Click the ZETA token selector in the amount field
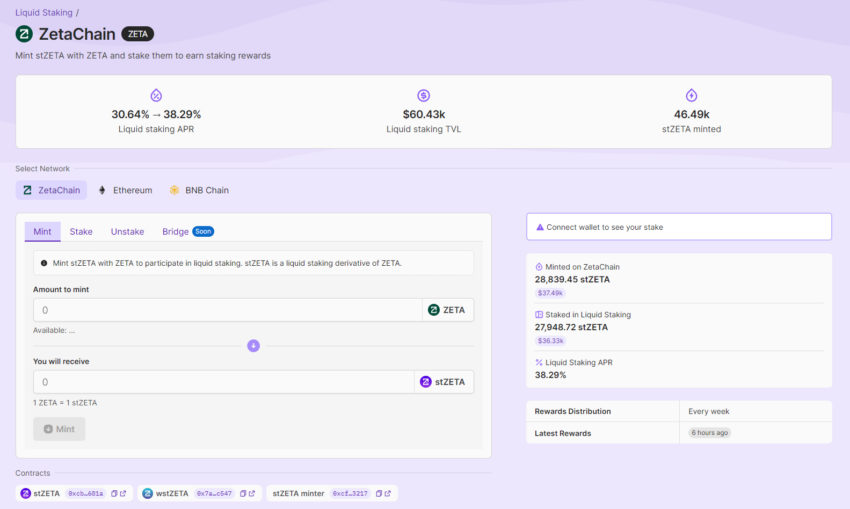Screen dimensions: 850x509 (447, 310)
